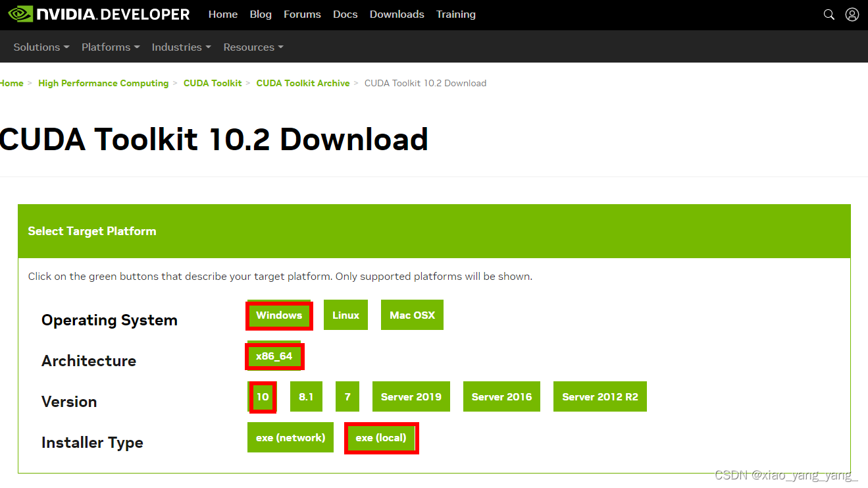
Task: Open the user account icon
Action: coord(852,14)
